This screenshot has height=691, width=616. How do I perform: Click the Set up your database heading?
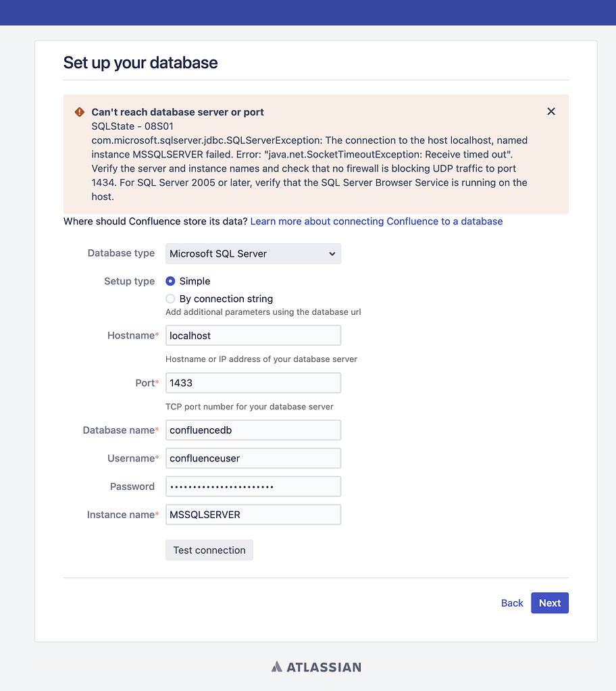tap(140, 63)
